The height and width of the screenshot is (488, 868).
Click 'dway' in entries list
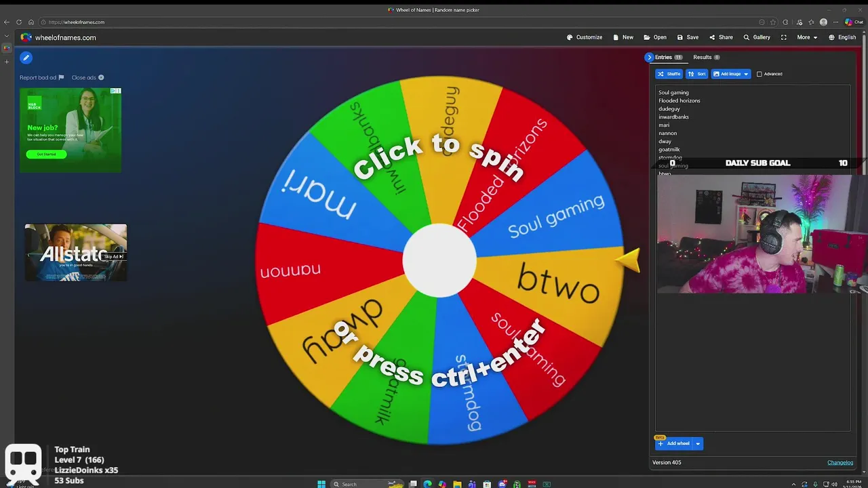665,142
